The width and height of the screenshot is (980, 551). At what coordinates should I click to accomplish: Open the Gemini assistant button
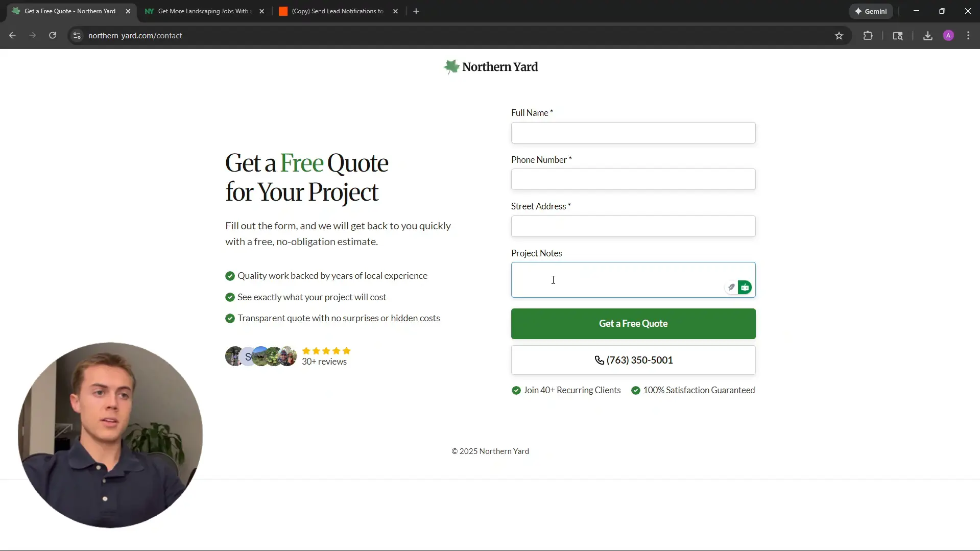coord(871,11)
